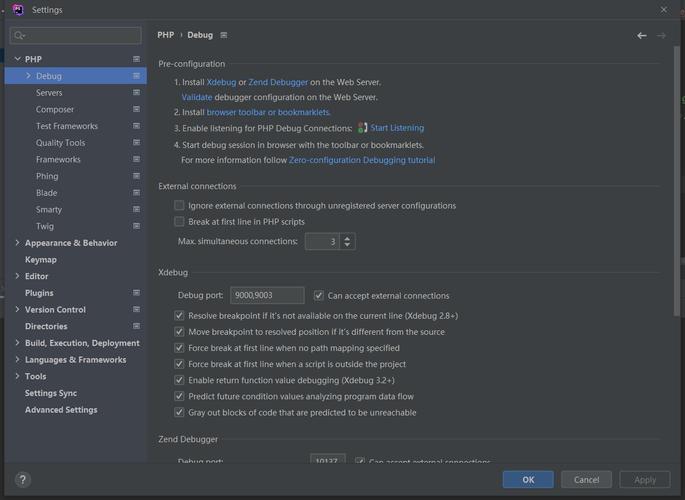
Task: Click the project-level icon beside Plugins
Action: coord(136,293)
